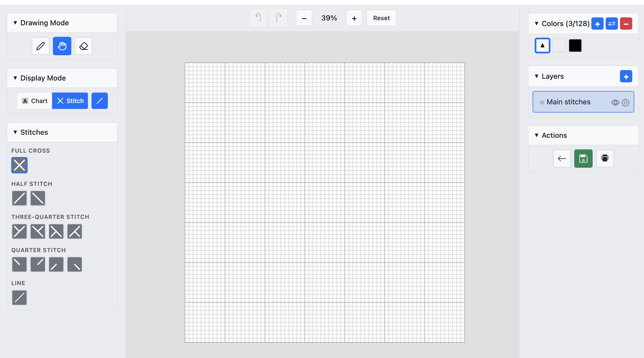Viewport: 644px width, 358px height.
Task: Select a quarter stitch option
Action: click(19, 264)
